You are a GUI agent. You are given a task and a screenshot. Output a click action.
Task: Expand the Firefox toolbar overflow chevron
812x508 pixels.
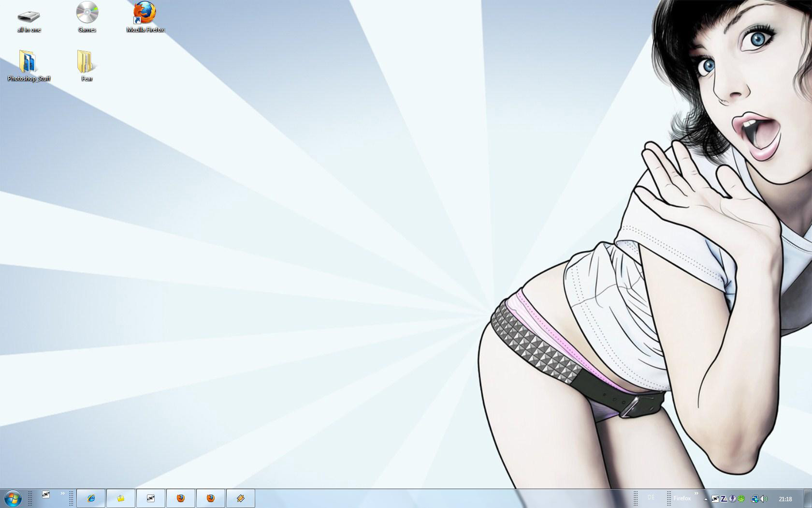[696, 493]
